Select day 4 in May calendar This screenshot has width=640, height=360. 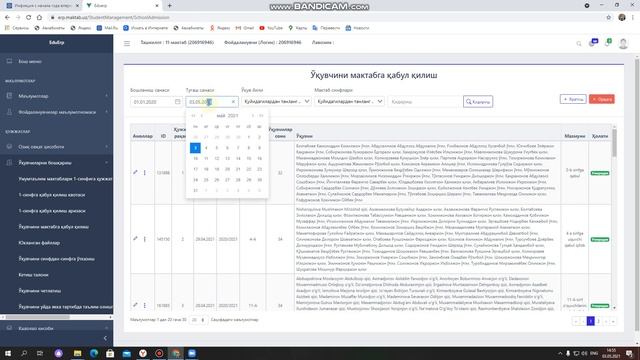tap(206, 148)
